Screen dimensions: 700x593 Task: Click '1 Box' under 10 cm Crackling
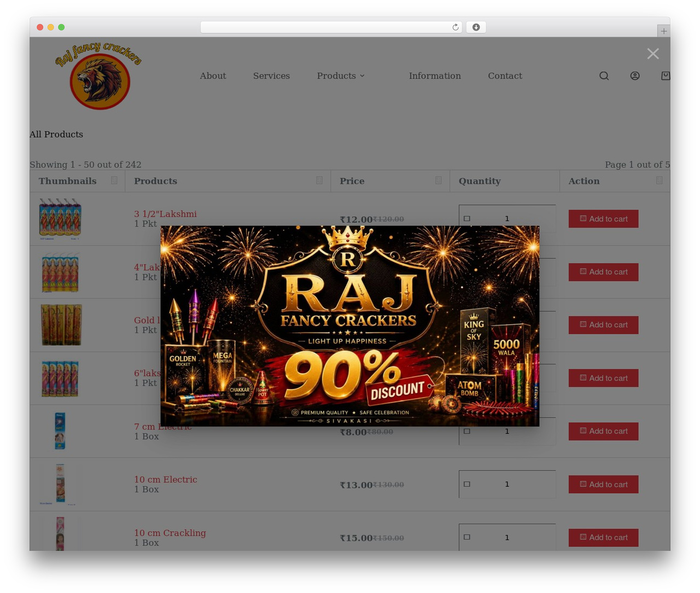147,543
